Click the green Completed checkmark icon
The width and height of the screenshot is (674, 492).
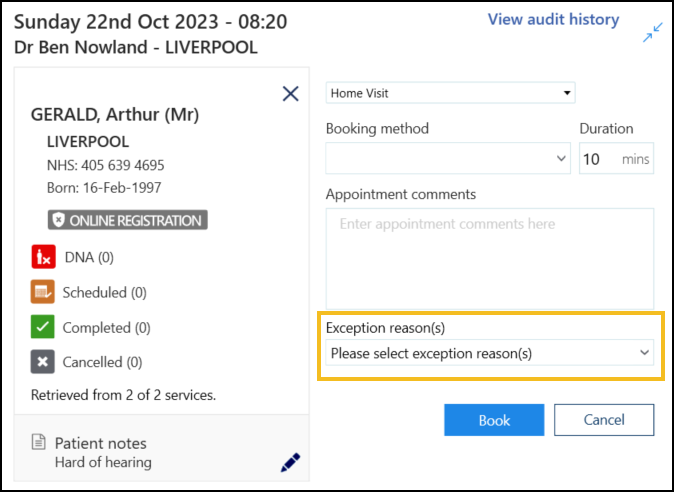(42, 327)
